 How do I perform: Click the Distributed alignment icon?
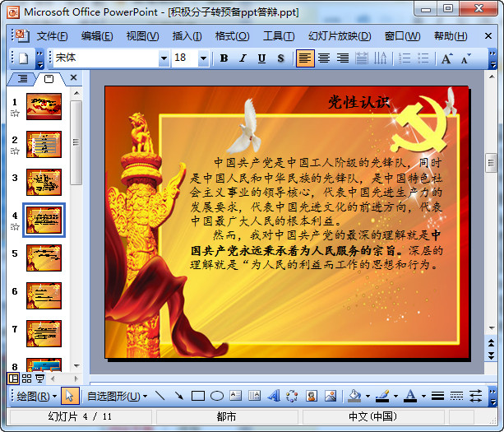(x=362, y=58)
